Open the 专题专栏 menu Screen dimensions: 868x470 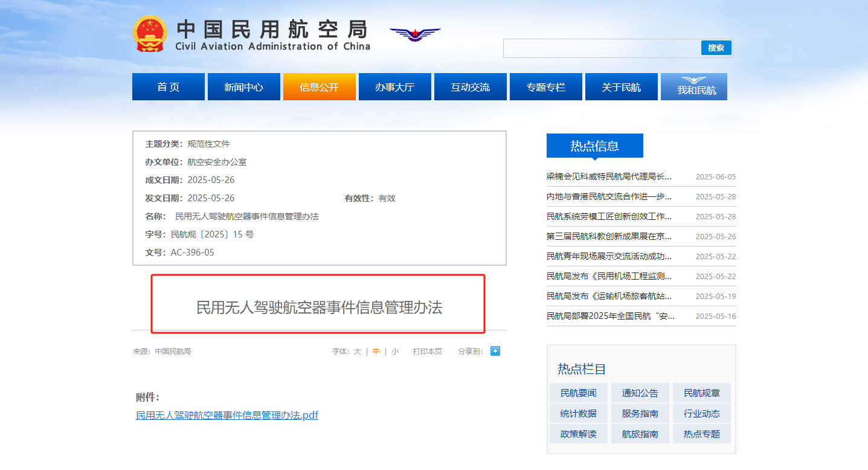tap(546, 87)
